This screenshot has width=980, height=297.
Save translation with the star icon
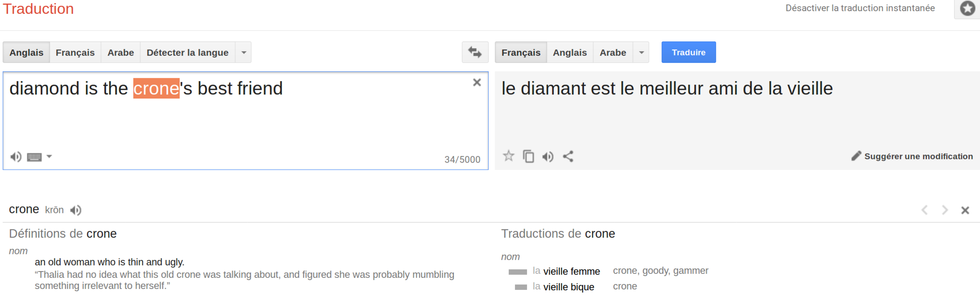click(508, 156)
